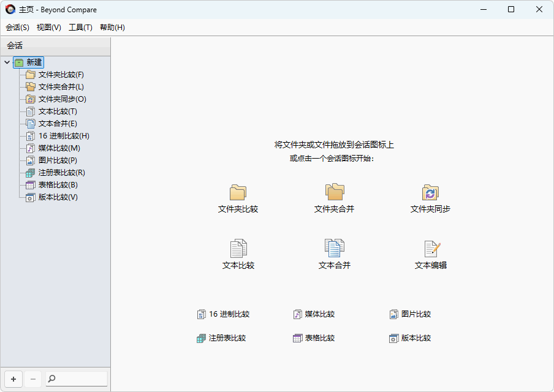Click the 会话 panel header

(x=56, y=46)
